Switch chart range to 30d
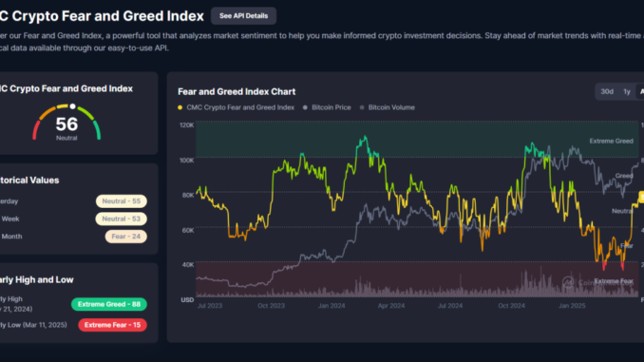 click(607, 91)
